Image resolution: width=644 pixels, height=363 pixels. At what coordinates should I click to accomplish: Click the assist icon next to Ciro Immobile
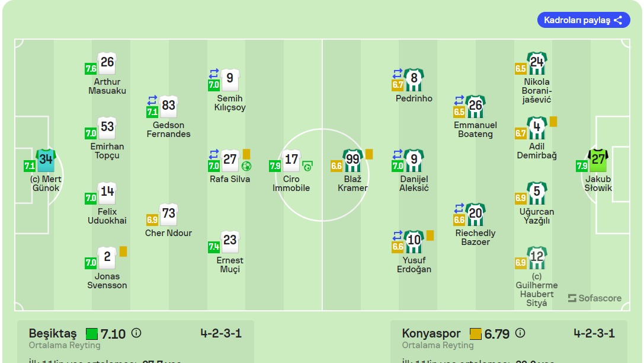307,165
